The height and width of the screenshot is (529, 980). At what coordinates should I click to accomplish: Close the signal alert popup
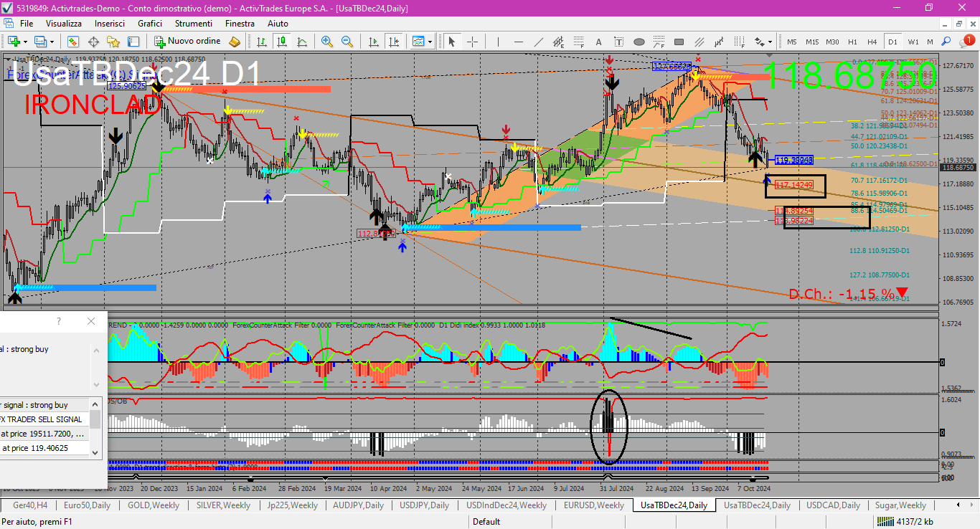click(x=91, y=321)
